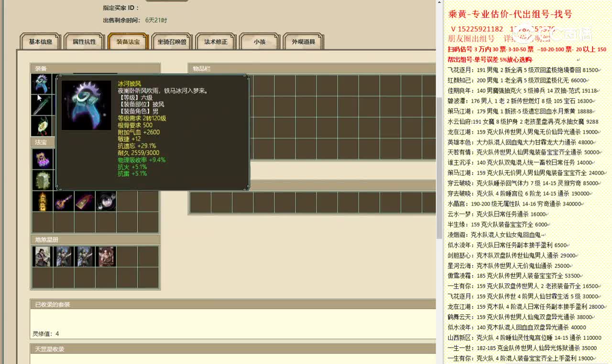
Task: Select the purple 法宝 treasure icon
Action: tap(43, 159)
